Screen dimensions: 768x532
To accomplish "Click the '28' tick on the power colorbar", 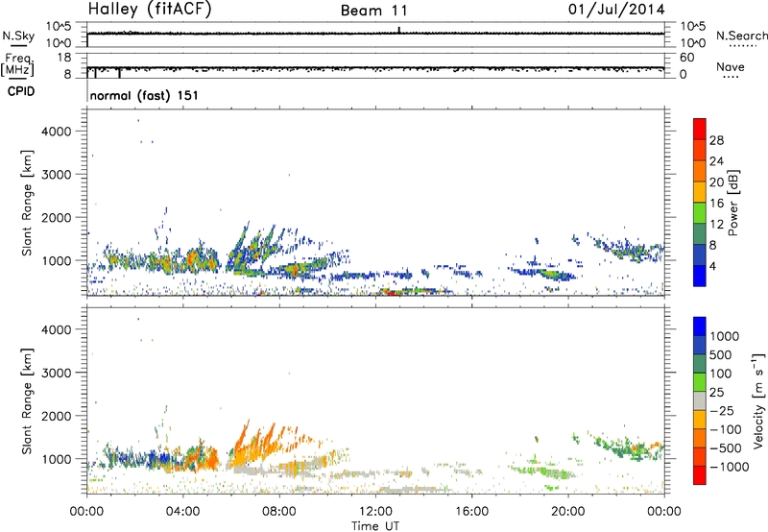I will [716, 140].
